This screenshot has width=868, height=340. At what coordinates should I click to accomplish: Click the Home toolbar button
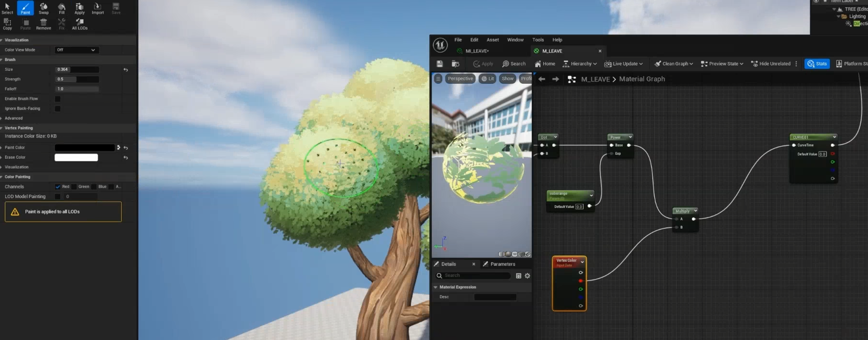[x=545, y=63]
